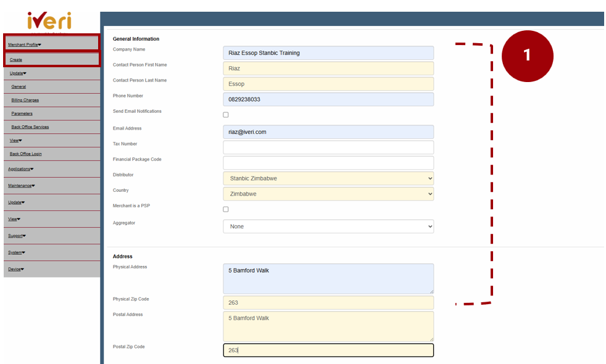Toggle Merchant is a PSP checkbox
The height and width of the screenshot is (364, 606).
tap(226, 209)
